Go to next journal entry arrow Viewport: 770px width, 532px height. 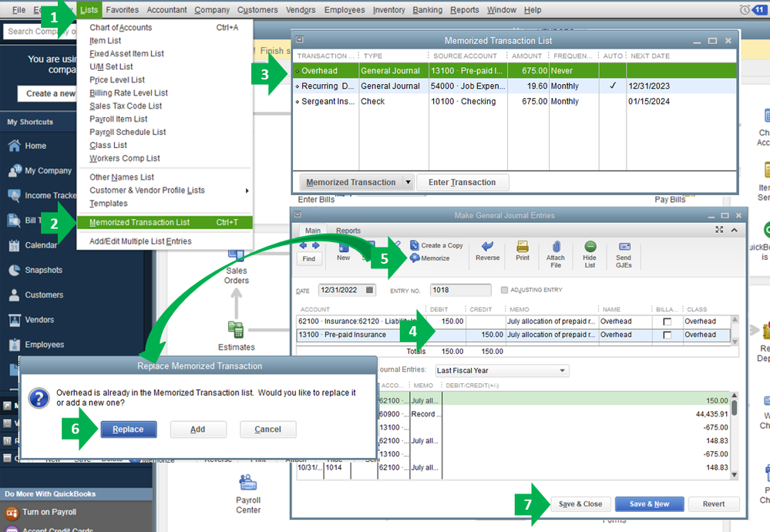click(316, 245)
